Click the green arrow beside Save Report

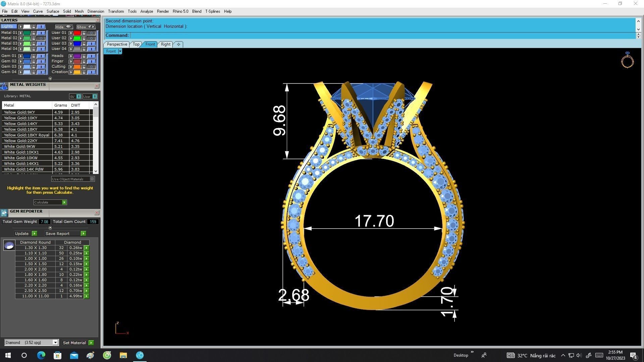point(84,233)
